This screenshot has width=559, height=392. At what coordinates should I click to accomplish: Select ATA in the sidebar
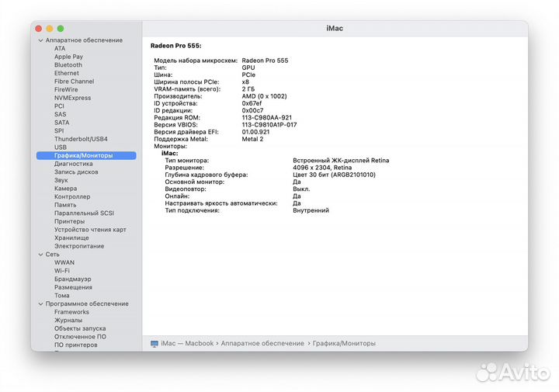(60, 48)
